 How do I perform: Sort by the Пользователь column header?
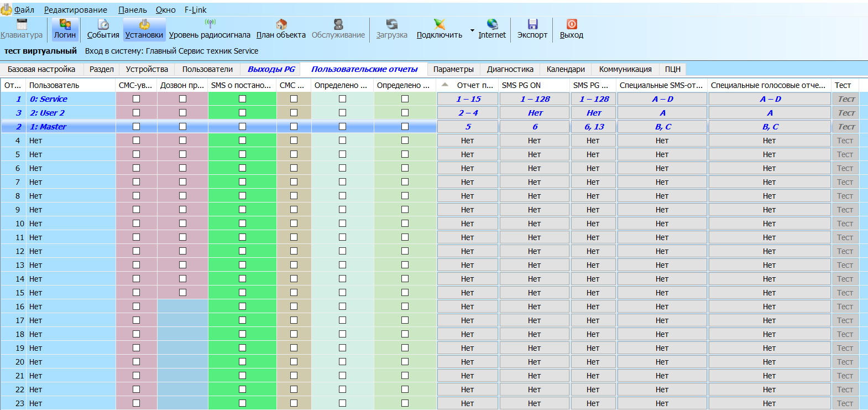[71, 85]
